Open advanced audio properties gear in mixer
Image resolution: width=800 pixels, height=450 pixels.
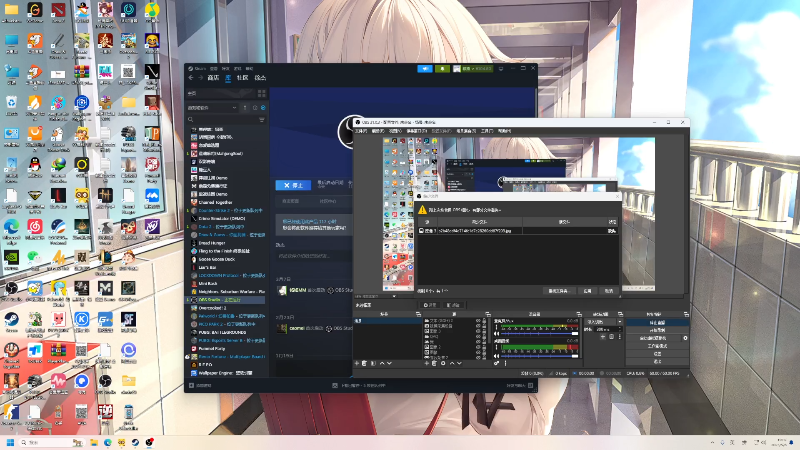point(496,363)
